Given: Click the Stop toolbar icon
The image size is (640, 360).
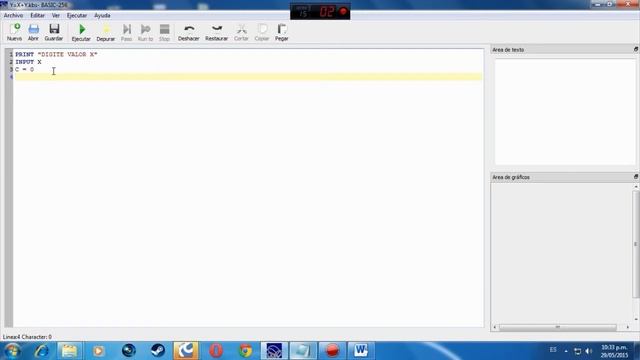Looking at the screenshot, I should click(x=164, y=32).
